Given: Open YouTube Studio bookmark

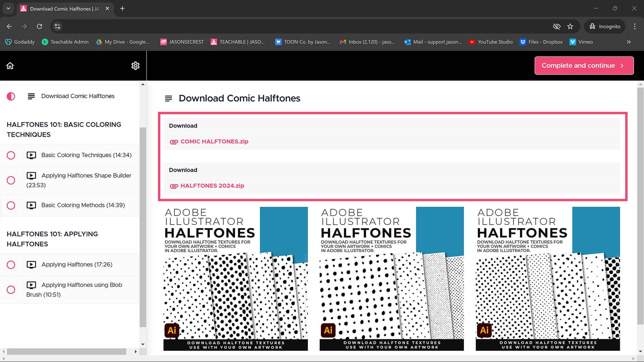Looking at the screenshot, I should (x=491, y=42).
